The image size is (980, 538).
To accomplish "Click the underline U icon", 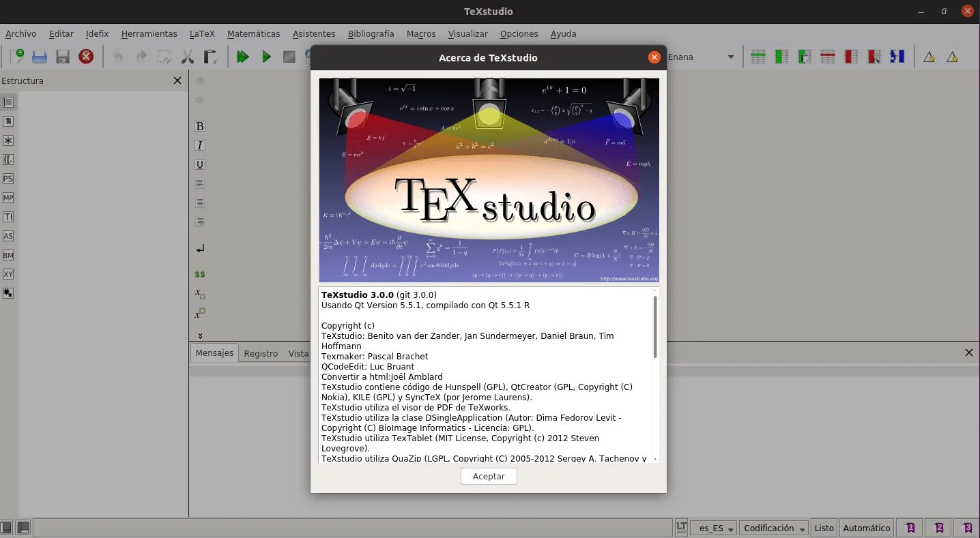I will coord(200,164).
